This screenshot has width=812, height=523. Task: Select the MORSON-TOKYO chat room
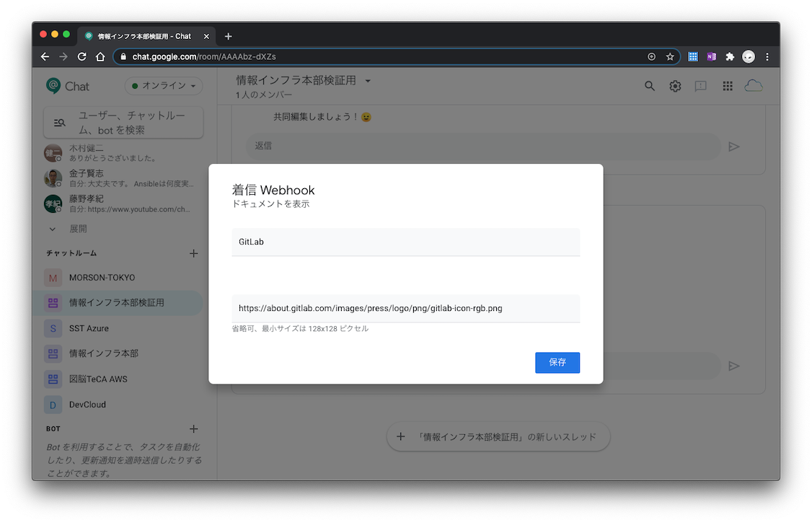(x=102, y=278)
